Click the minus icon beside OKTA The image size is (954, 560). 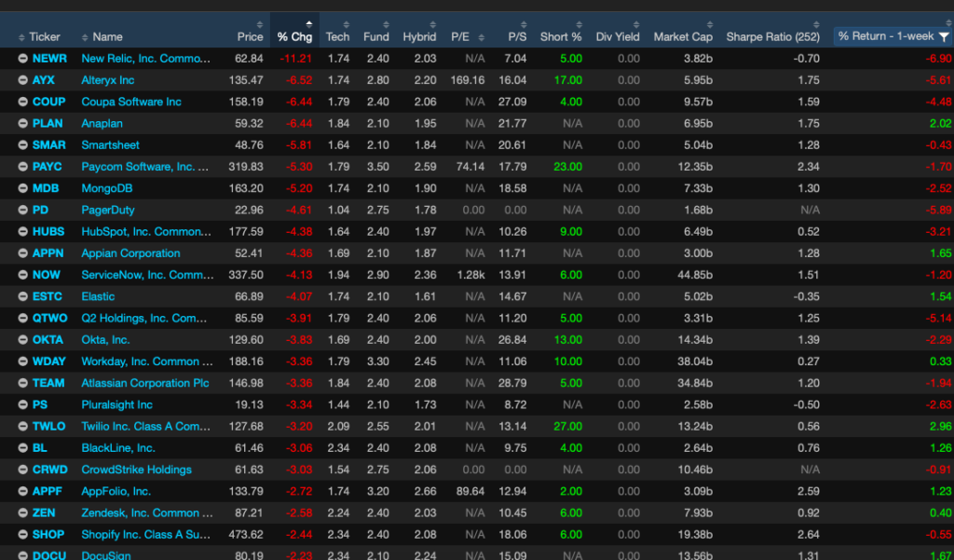(22, 340)
